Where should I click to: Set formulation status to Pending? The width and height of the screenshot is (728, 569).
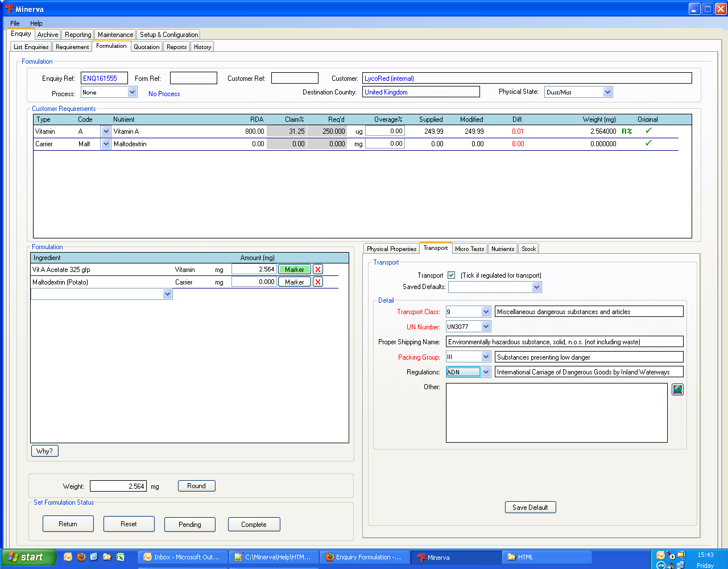pyautogui.click(x=190, y=525)
